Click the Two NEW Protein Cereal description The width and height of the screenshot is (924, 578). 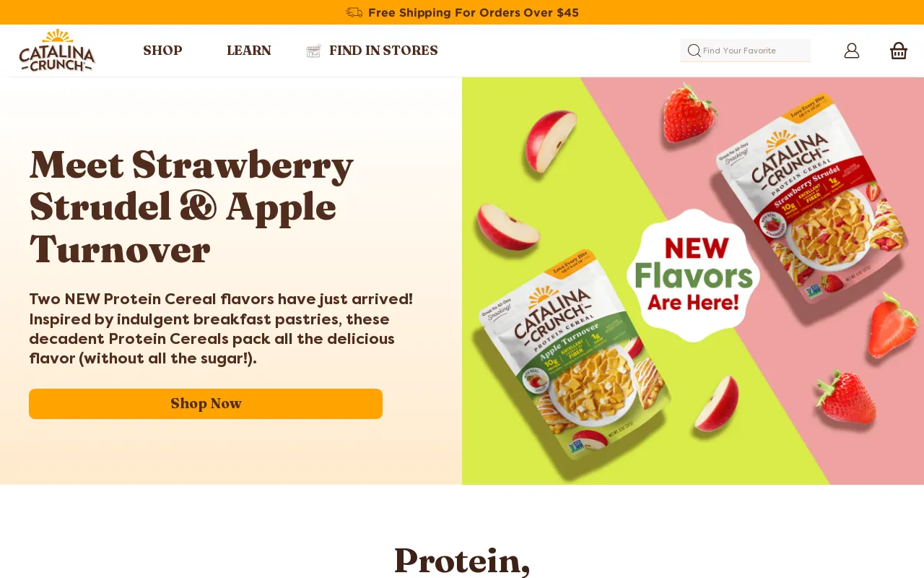[221, 329]
